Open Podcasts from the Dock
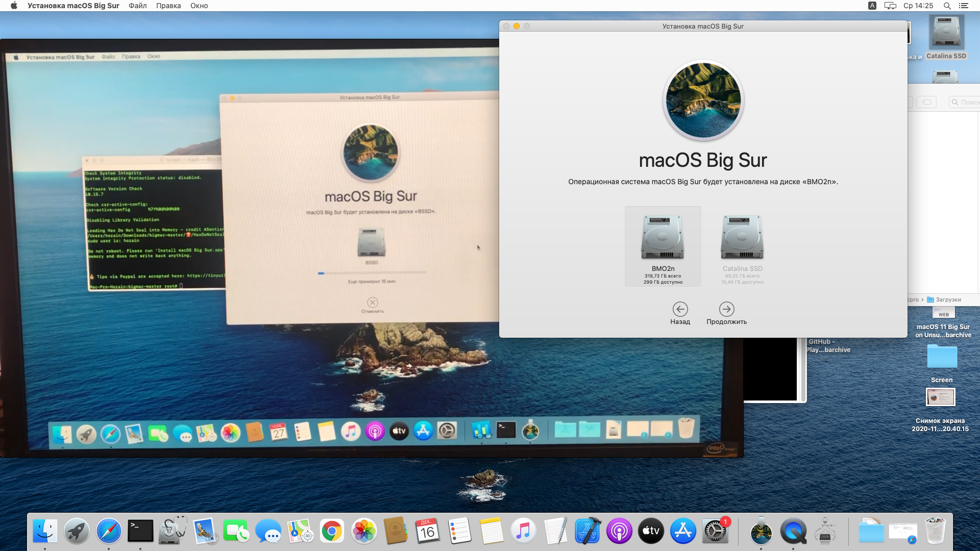This screenshot has height=551, width=980. [619, 532]
